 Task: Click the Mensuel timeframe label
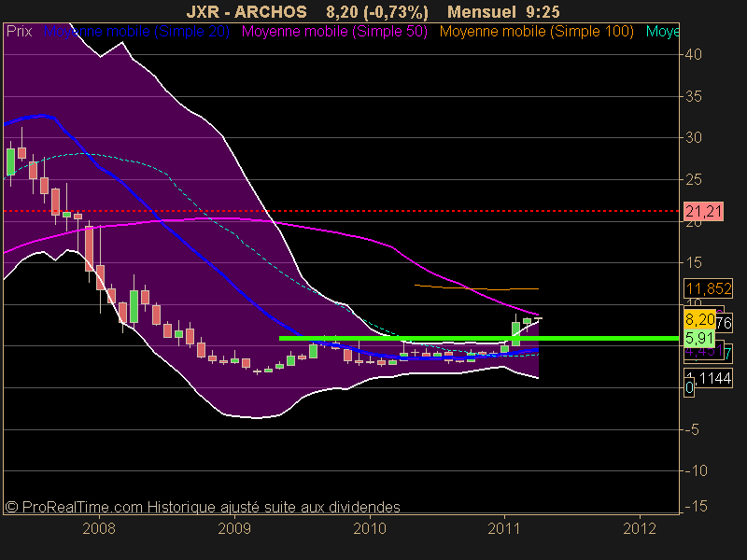pos(482,11)
